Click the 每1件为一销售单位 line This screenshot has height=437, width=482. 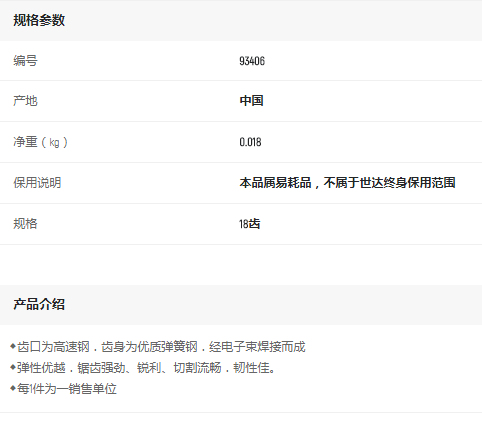67,389
